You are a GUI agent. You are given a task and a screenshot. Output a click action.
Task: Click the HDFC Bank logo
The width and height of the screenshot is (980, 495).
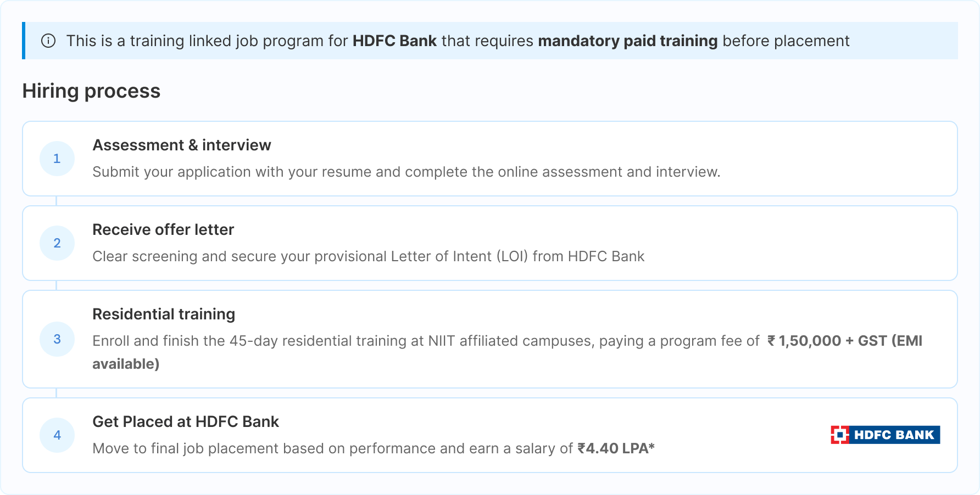(885, 435)
